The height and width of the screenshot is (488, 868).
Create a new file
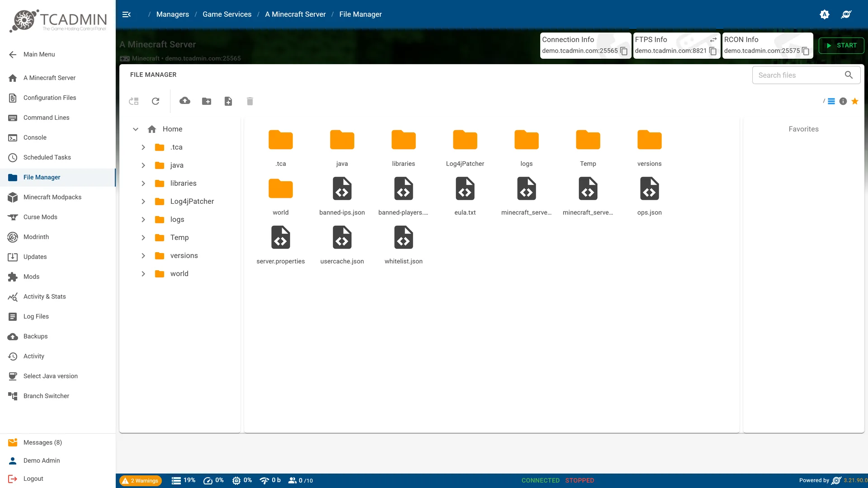[x=228, y=101]
